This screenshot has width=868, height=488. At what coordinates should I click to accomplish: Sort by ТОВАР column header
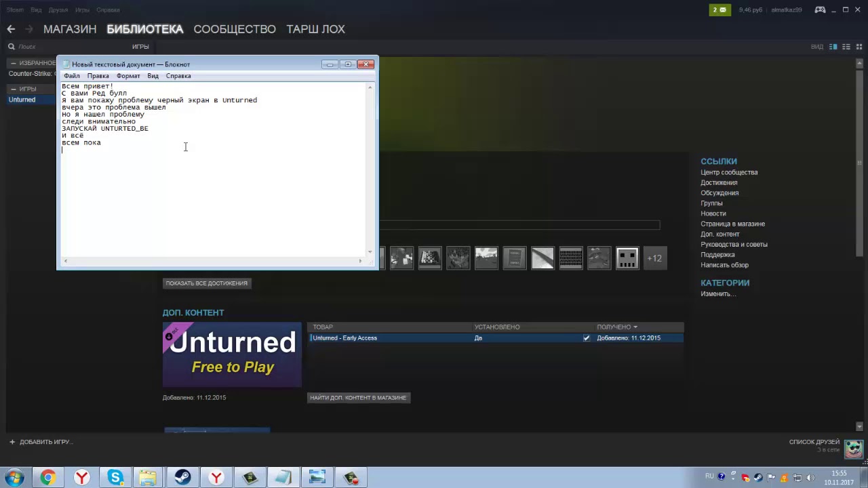pyautogui.click(x=323, y=327)
